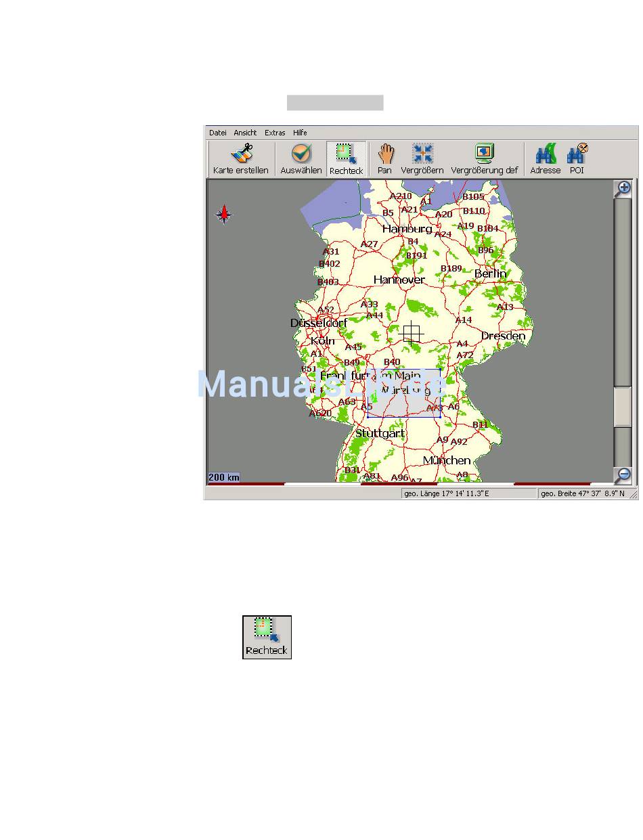Click the Vergrößern tool icon
This screenshot has width=643, height=840.
pyautogui.click(x=422, y=159)
